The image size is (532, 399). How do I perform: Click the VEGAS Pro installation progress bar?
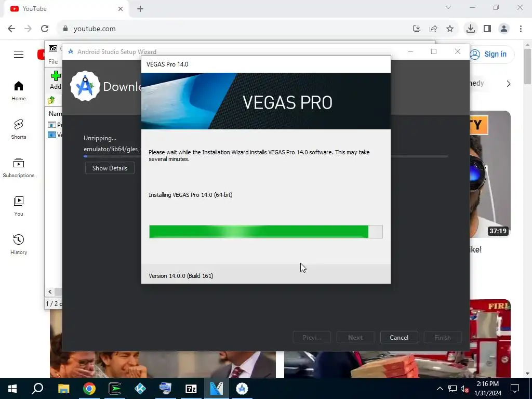click(265, 232)
